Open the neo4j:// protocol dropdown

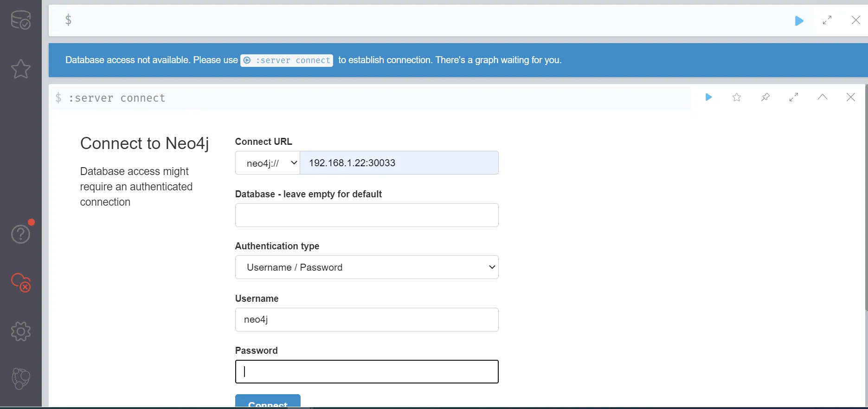[268, 163]
